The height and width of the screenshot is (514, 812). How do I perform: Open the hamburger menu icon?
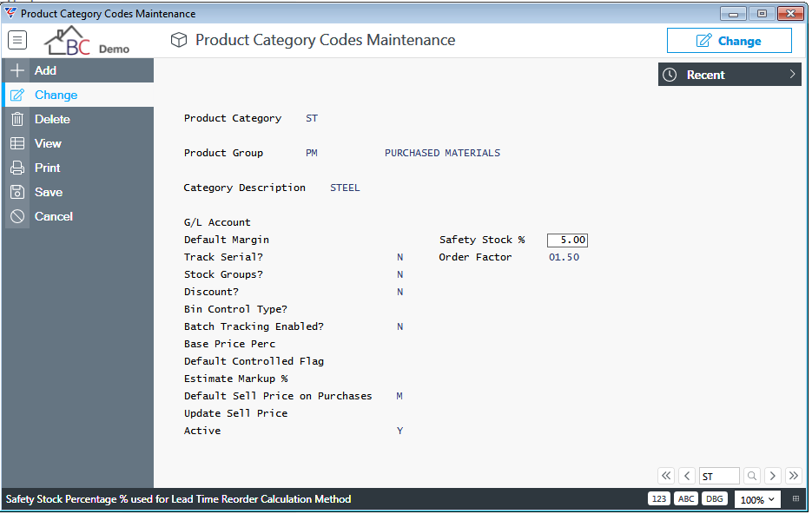17,40
